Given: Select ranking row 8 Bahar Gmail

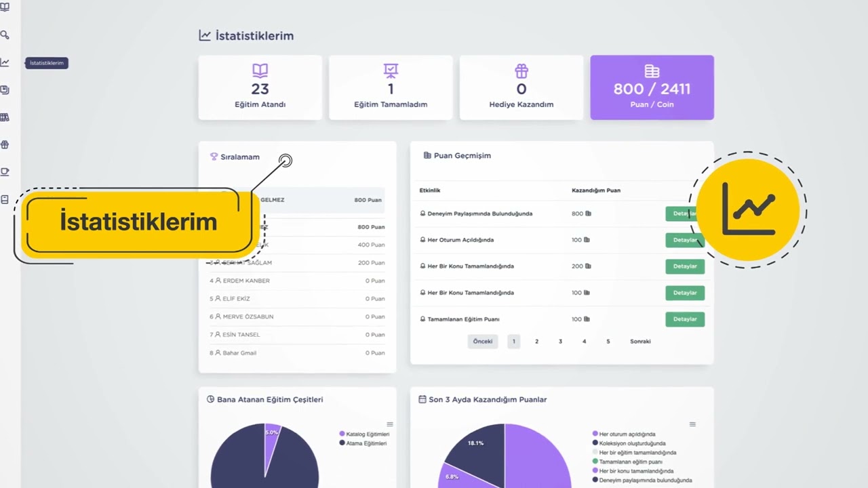Looking at the screenshot, I should coord(297,352).
